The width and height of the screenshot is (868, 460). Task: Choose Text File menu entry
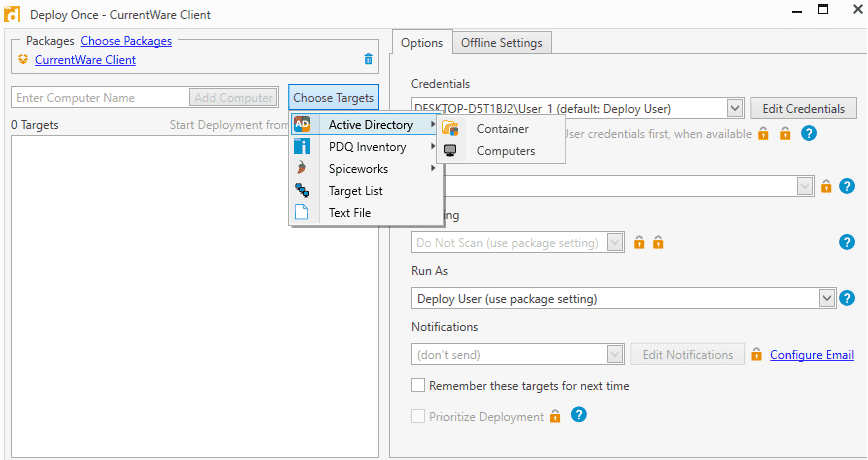[365, 213]
